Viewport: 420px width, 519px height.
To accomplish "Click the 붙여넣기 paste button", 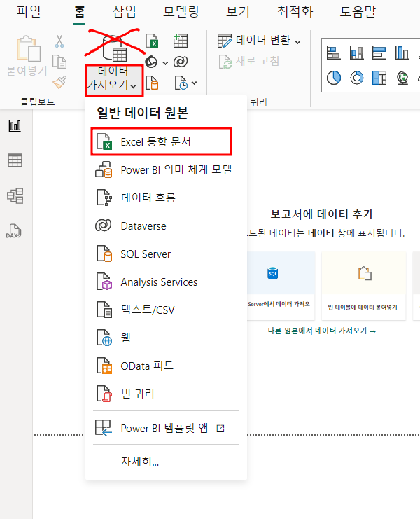I will pos(27,55).
